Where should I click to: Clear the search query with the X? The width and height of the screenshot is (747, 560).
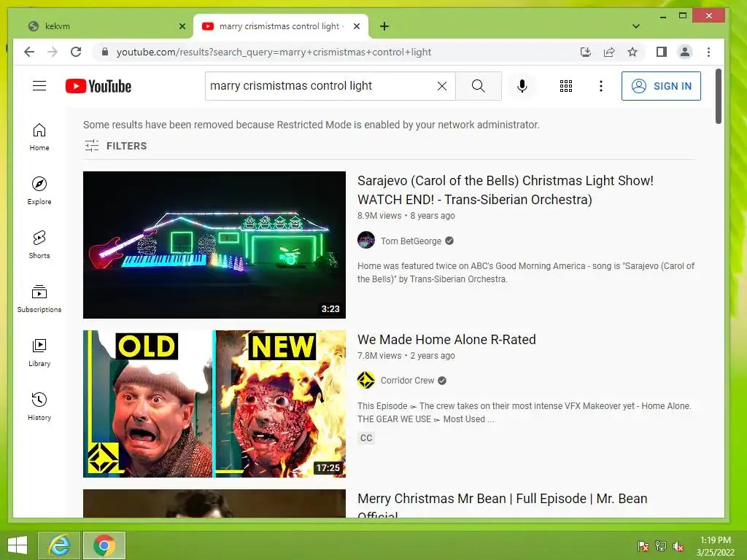441,86
